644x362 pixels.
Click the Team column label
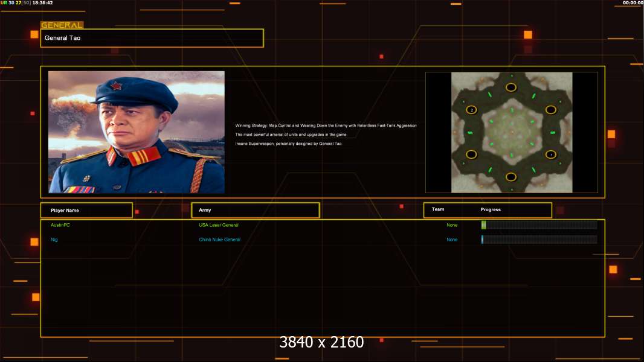pos(438,209)
